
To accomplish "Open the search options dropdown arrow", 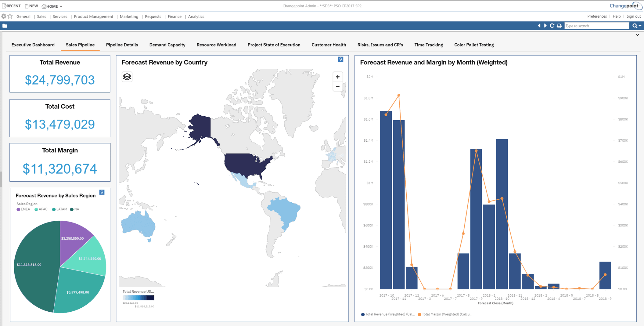I will coord(640,26).
